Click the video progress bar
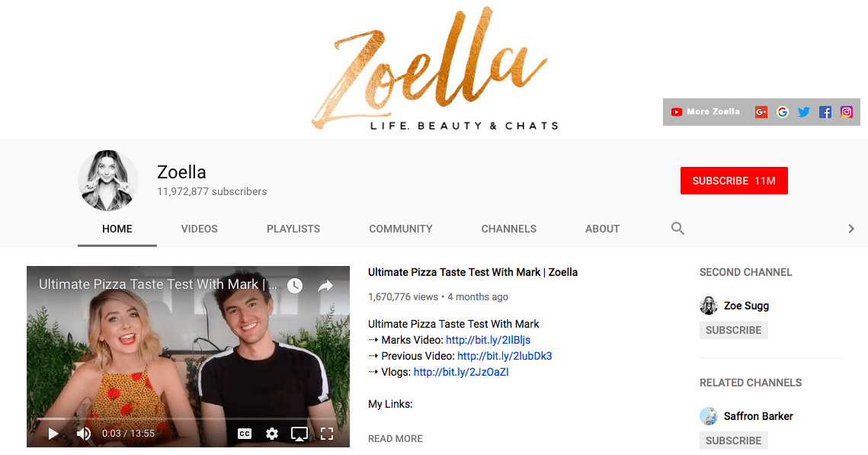Image resolution: width=868 pixels, height=455 pixels. [x=187, y=419]
